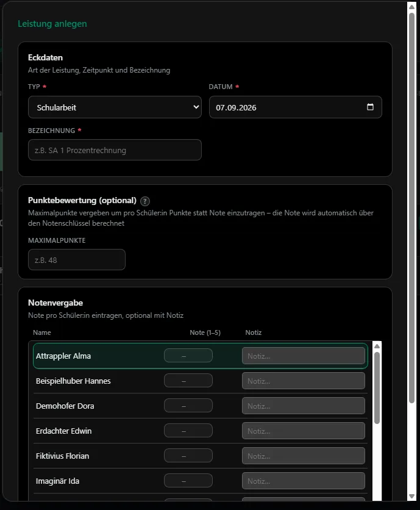This screenshot has height=510, width=420.
Task: Click the dialog scrollbar up arrow
Action: 411,7
